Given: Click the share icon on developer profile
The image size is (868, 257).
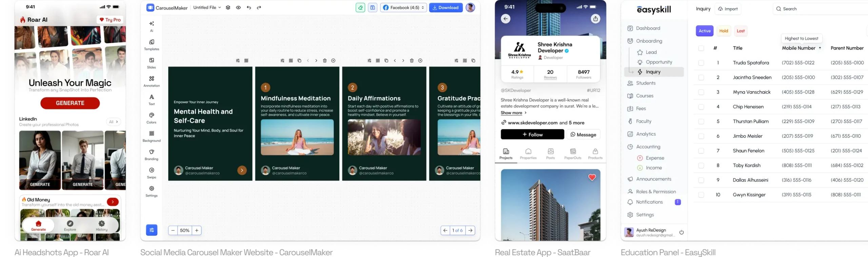Looking at the screenshot, I should pos(595,19).
